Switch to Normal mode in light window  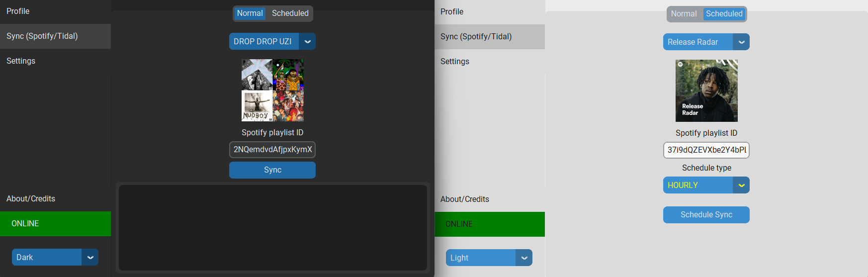click(684, 14)
